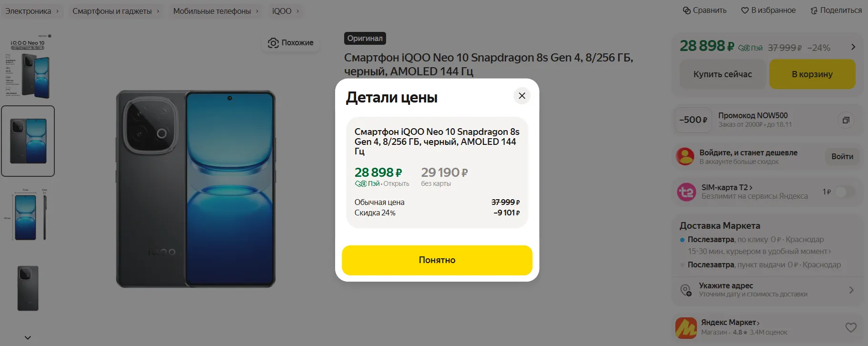The width and height of the screenshot is (868, 346).
Task: Expand price details arrow near discount
Action: pos(853,47)
